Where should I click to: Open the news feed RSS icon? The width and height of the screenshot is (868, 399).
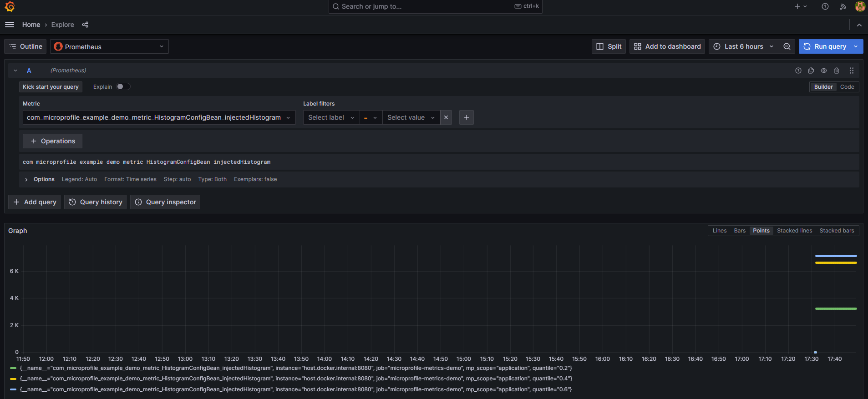point(843,6)
